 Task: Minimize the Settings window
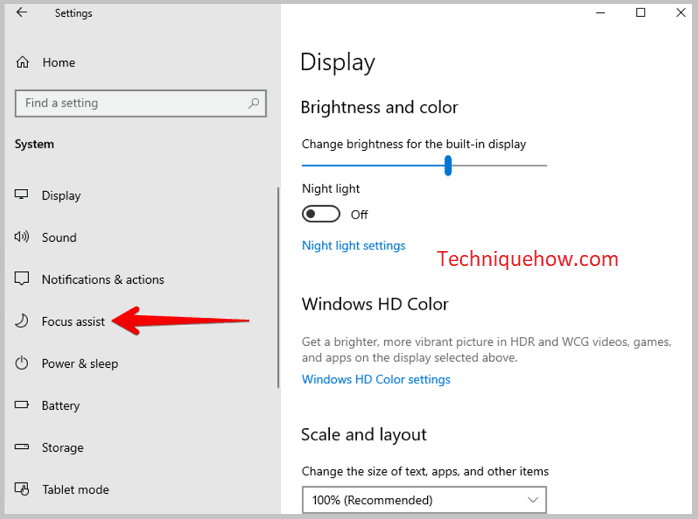pyautogui.click(x=601, y=13)
